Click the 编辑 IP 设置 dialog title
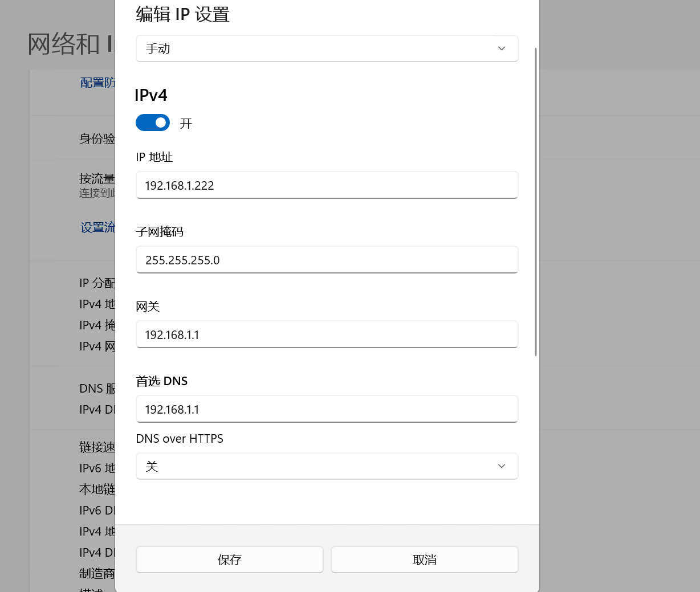The height and width of the screenshot is (592, 700). (182, 14)
